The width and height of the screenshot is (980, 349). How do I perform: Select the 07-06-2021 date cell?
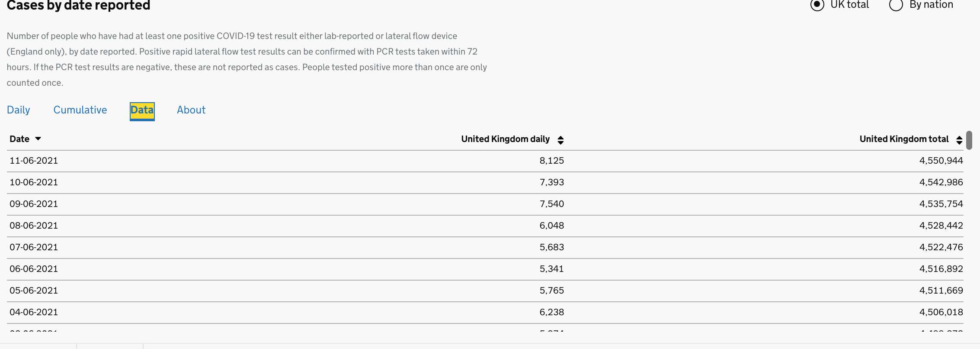[34, 247]
